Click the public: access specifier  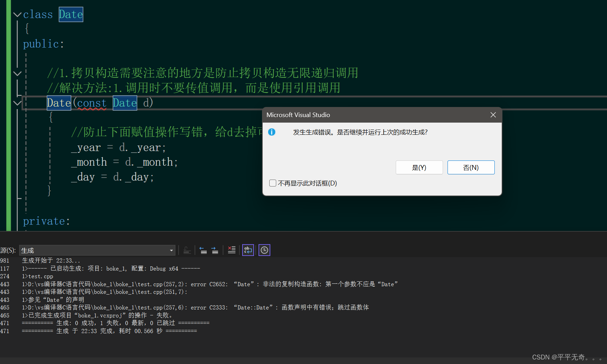coord(44,44)
